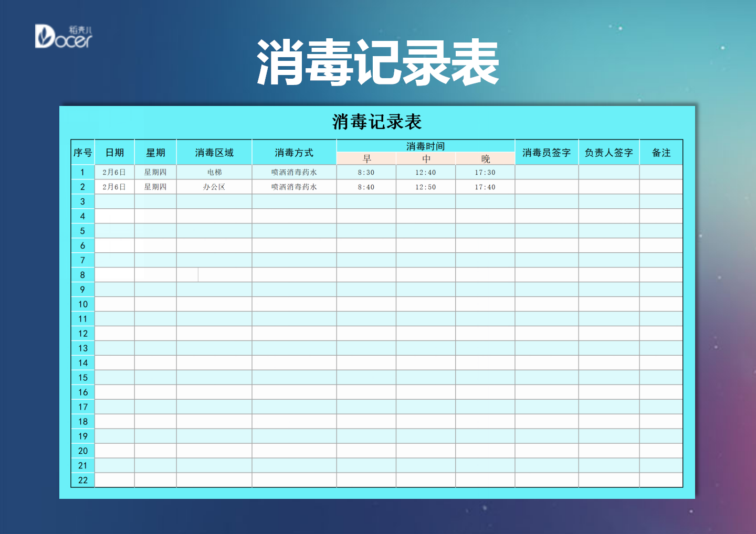756x534 pixels.
Task: Click the 消毒记录表 table title
Action: pyautogui.click(x=377, y=121)
